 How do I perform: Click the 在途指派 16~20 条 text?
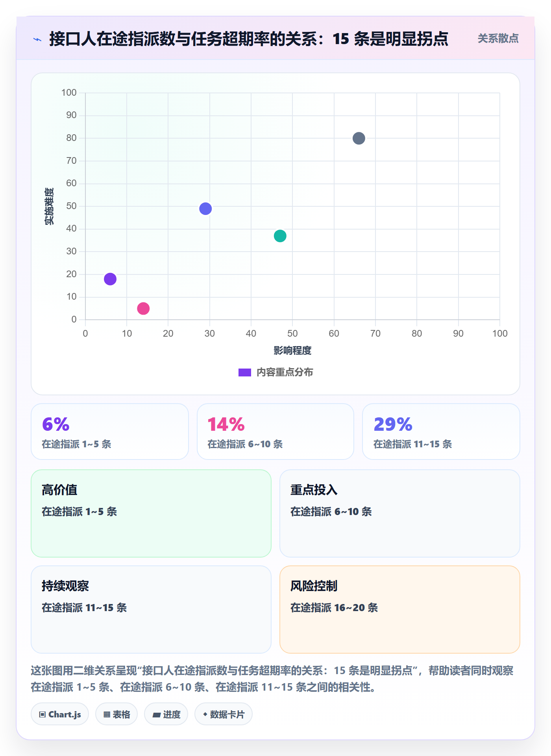click(x=334, y=608)
